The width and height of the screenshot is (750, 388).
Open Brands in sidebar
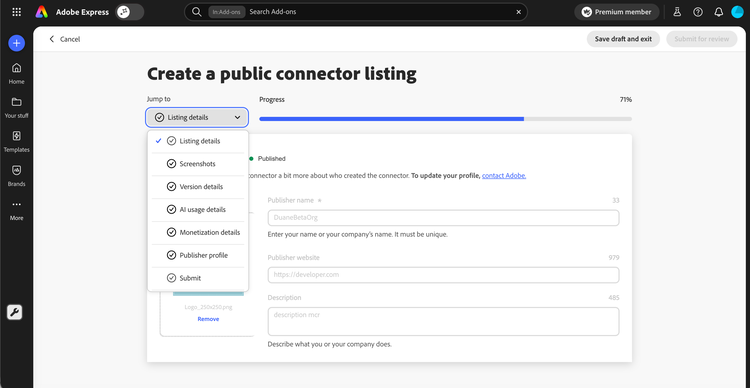(16, 175)
